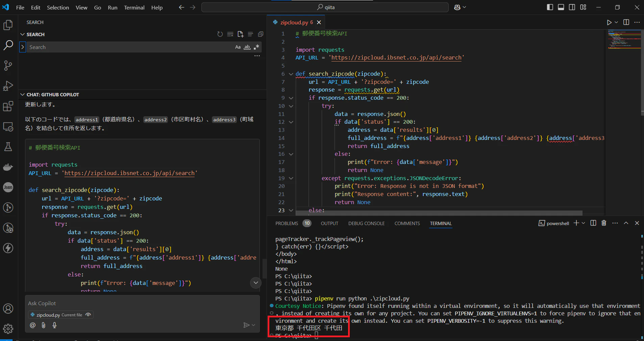Open the new terminal launch profile dropdown
The image size is (644, 341).
point(584,223)
